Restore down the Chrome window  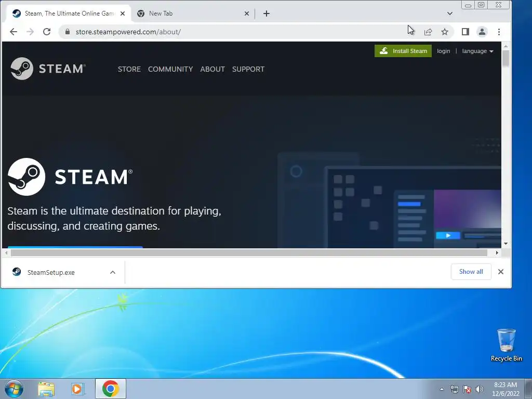coord(481,5)
